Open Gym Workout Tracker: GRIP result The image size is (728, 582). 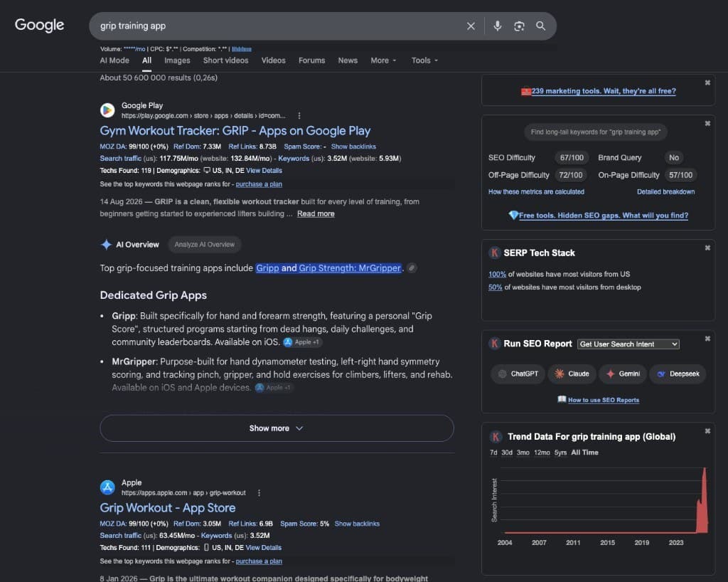click(235, 131)
